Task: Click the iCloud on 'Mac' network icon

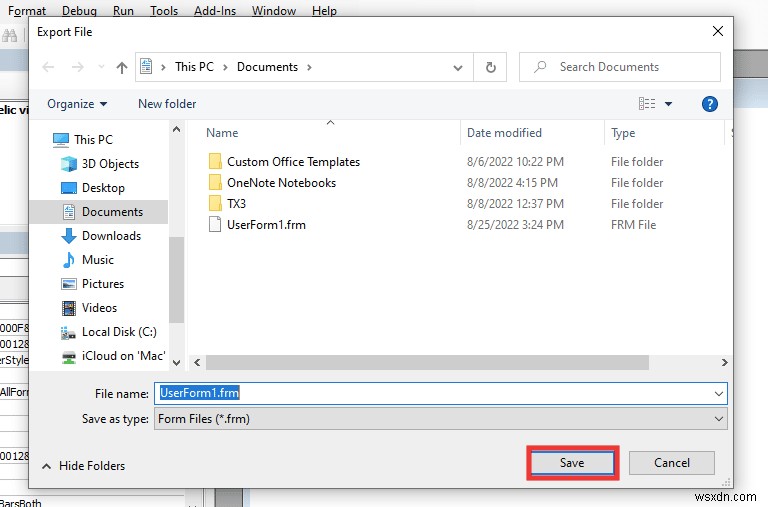Action: (x=69, y=357)
